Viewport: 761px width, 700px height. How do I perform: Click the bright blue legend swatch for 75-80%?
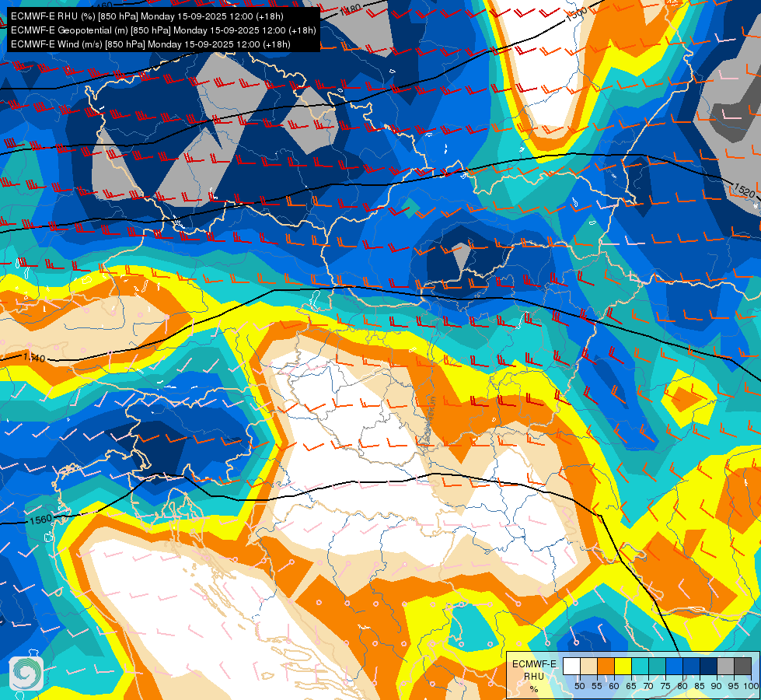tap(674, 667)
